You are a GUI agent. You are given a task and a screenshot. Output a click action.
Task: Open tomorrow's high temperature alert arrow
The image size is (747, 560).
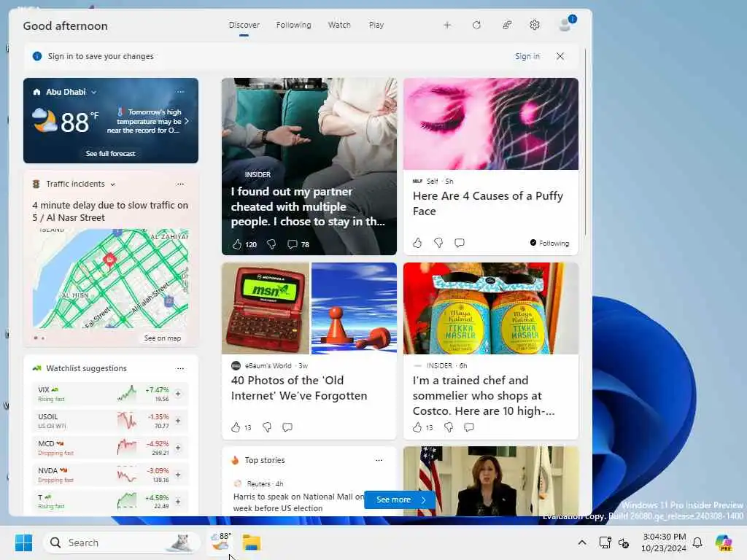pos(187,122)
